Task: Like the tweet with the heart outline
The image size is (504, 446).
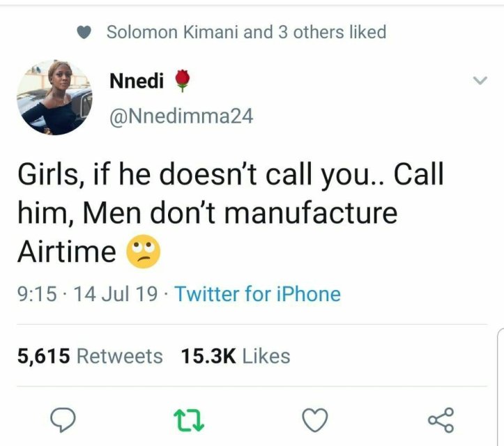Action: click(314, 419)
